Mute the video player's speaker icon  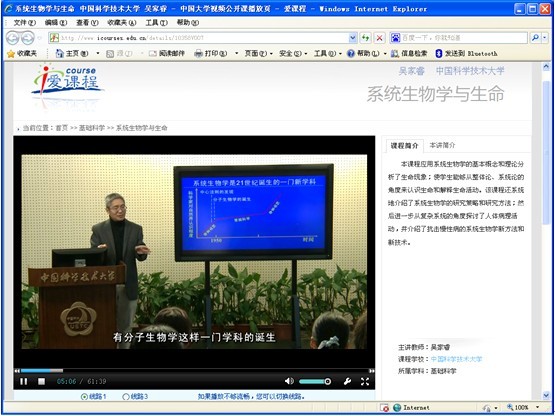click(289, 381)
